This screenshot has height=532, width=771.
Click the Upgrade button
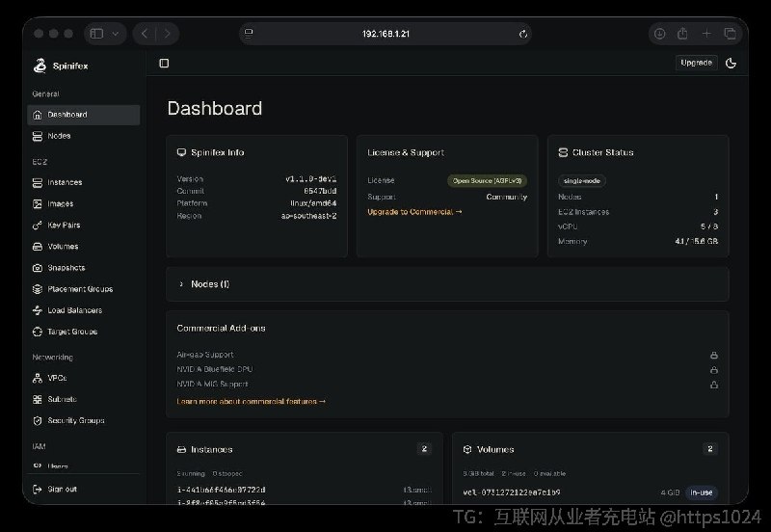[696, 63]
